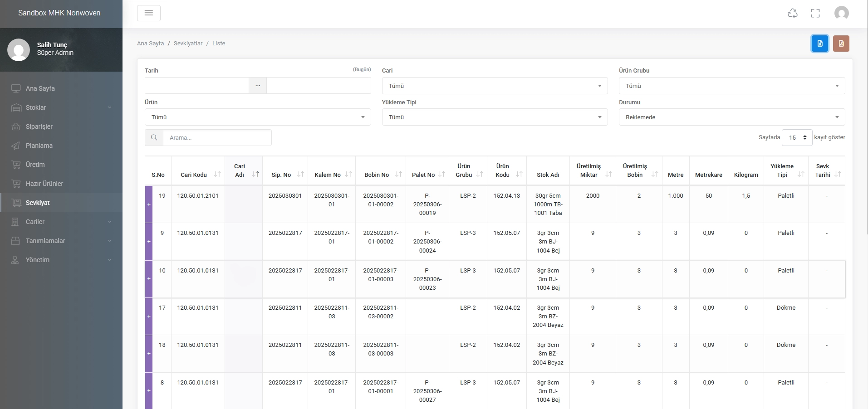The width and height of the screenshot is (868, 409).
Task: Change records per page selector
Action: point(797,137)
